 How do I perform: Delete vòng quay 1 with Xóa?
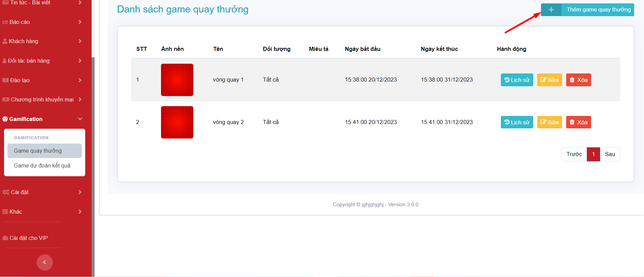point(578,80)
